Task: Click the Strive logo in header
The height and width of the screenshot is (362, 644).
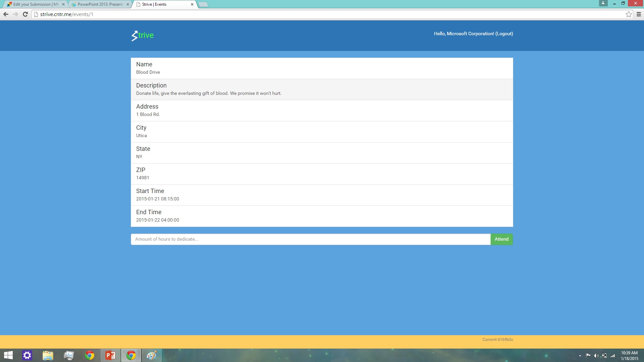Action: click(143, 35)
